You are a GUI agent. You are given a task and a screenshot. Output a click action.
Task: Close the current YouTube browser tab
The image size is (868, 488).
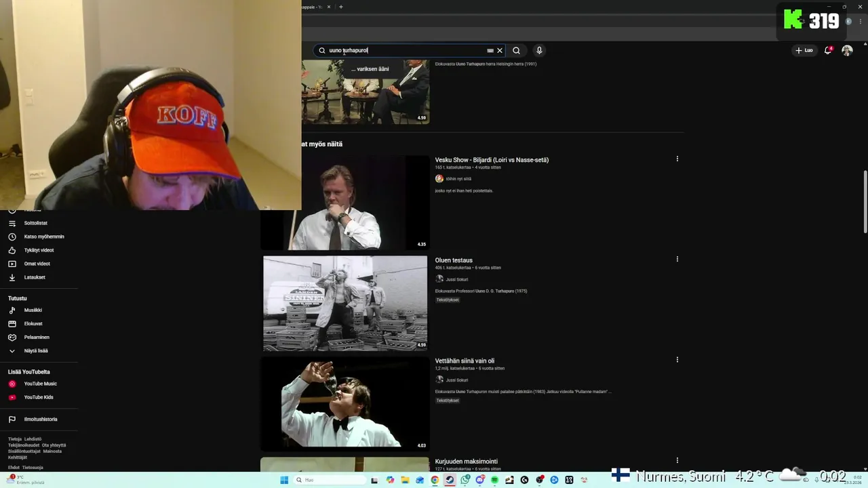(x=329, y=7)
